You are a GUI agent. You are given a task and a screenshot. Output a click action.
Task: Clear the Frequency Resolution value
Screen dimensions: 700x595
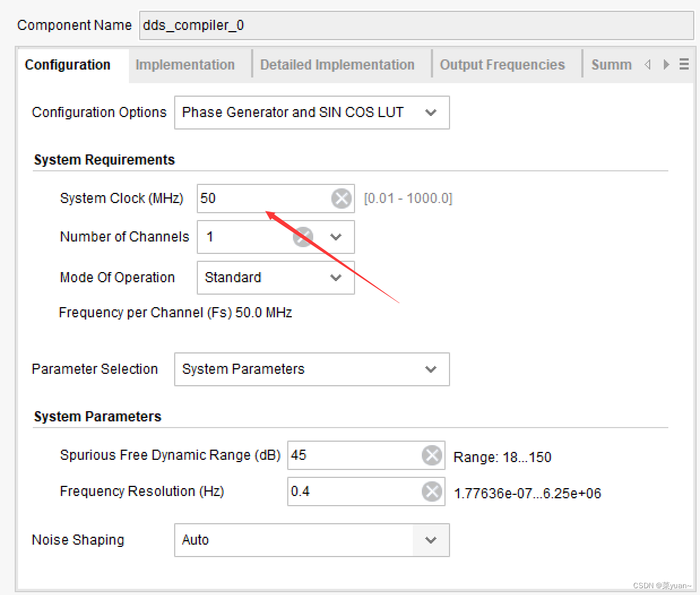(x=431, y=491)
